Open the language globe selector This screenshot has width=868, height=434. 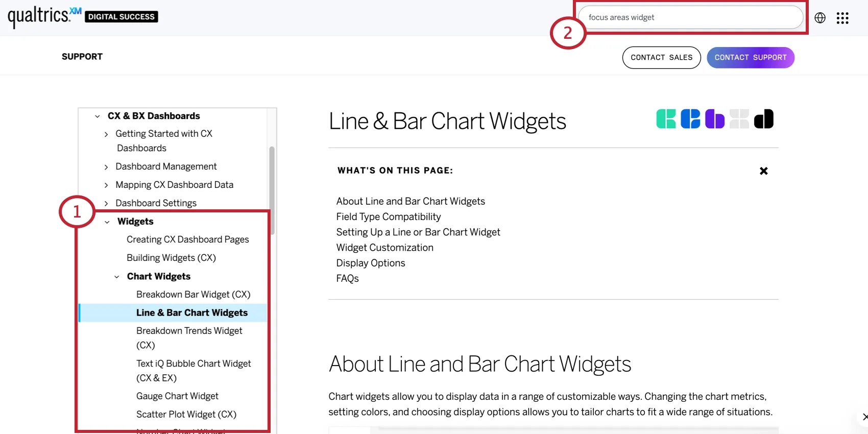(x=820, y=18)
